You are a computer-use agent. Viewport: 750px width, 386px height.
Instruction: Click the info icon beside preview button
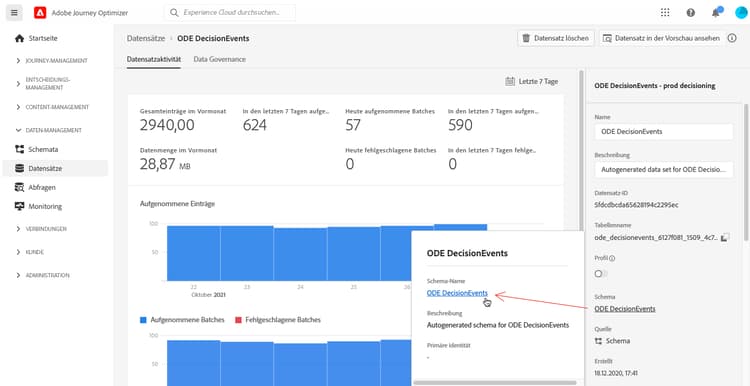pos(732,38)
